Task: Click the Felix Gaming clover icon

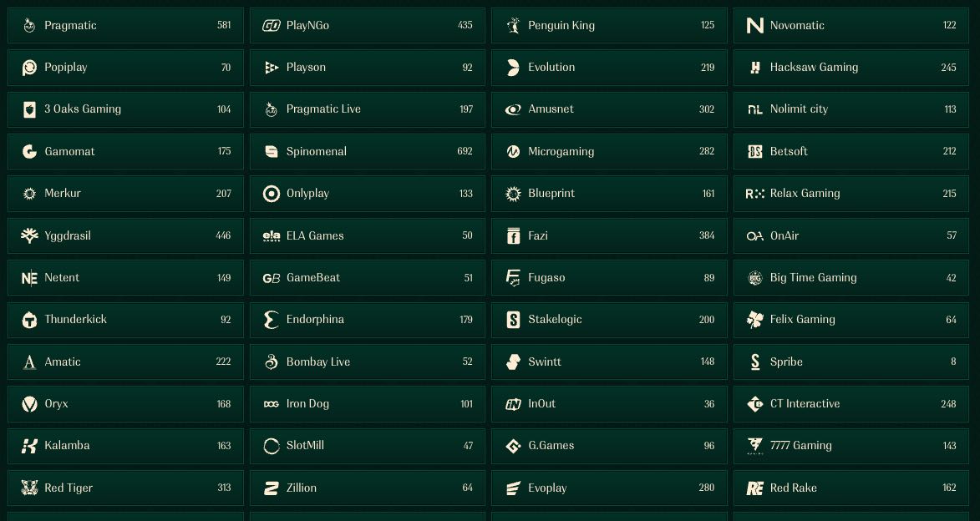Action: click(x=754, y=320)
